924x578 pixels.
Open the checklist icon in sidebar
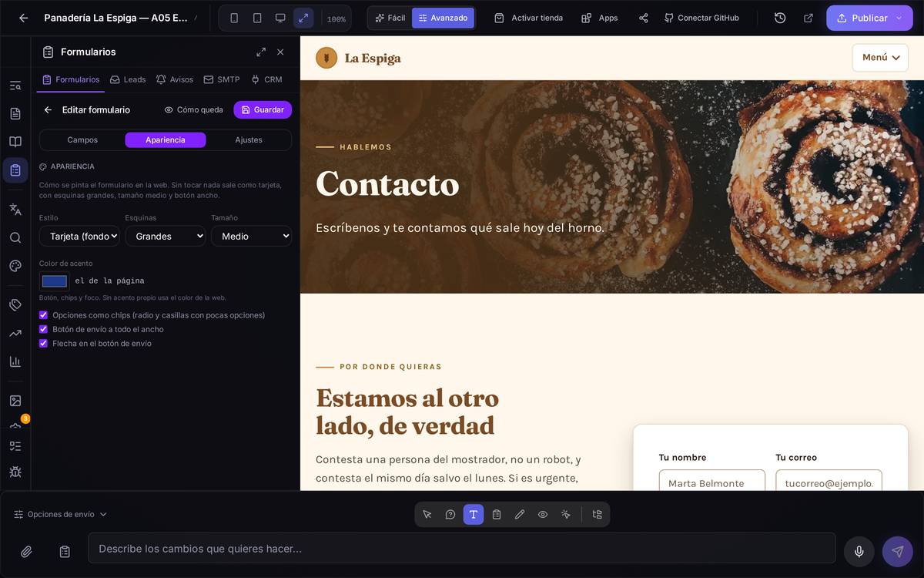point(15,446)
